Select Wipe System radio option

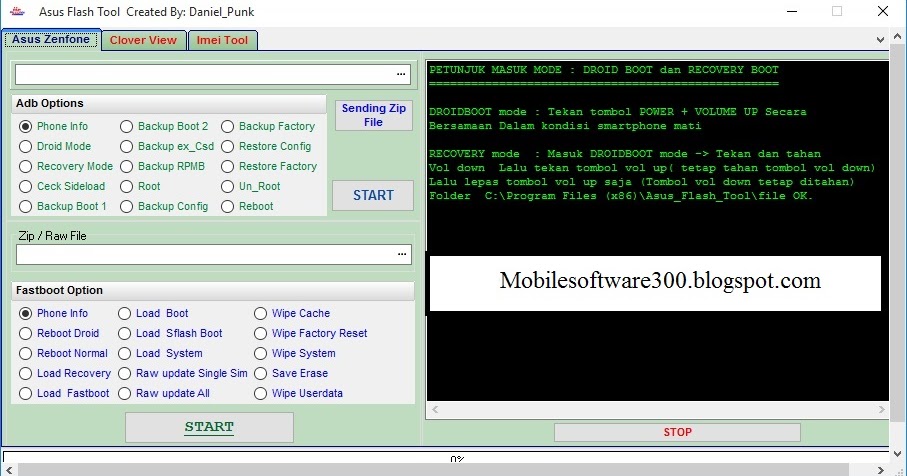click(295, 353)
